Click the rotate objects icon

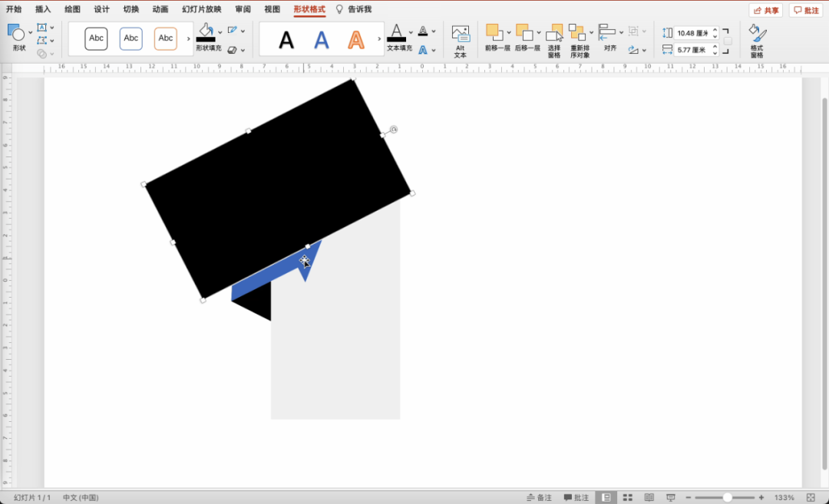[x=633, y=50]
